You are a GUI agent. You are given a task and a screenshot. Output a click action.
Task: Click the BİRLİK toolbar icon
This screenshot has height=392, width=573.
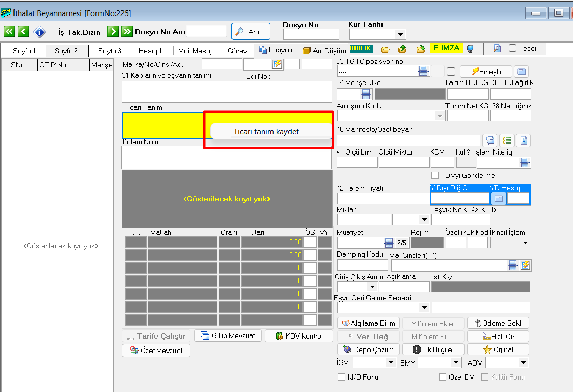pyautogui.click(x=361, y=49)
